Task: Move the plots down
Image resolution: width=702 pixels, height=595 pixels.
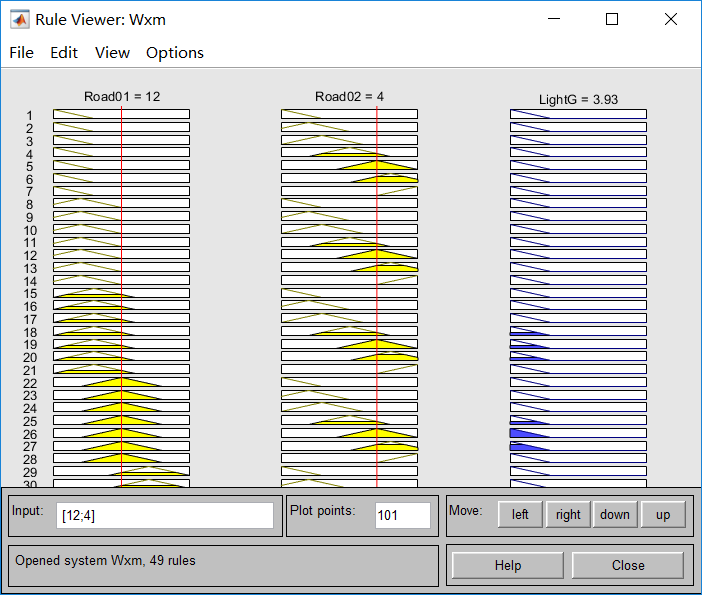Action: (615, 514)
